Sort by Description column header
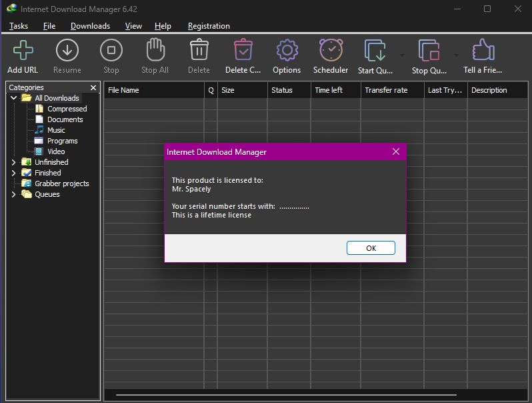 (498, 90)
